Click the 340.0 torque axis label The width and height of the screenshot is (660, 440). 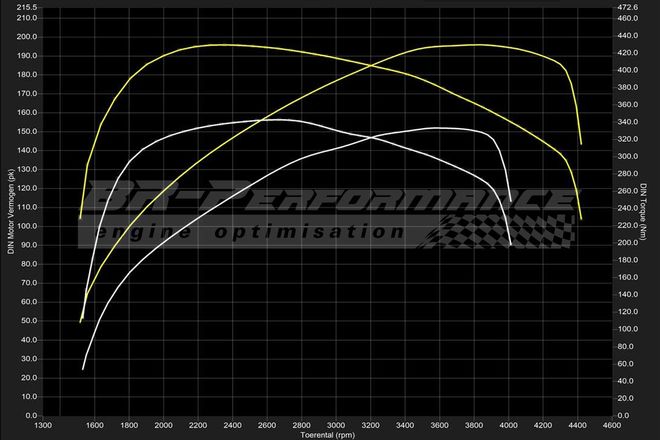tap(628, 122)
